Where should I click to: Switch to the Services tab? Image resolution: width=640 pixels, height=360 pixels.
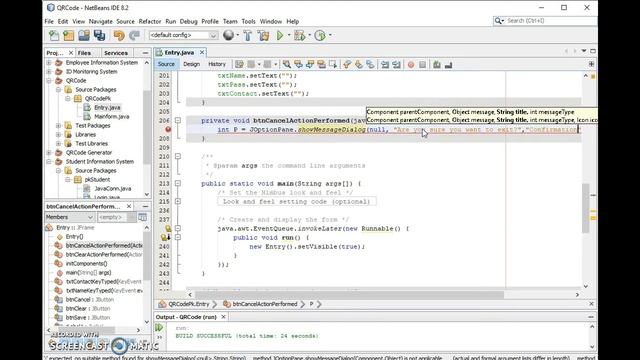tap(116, 53)
